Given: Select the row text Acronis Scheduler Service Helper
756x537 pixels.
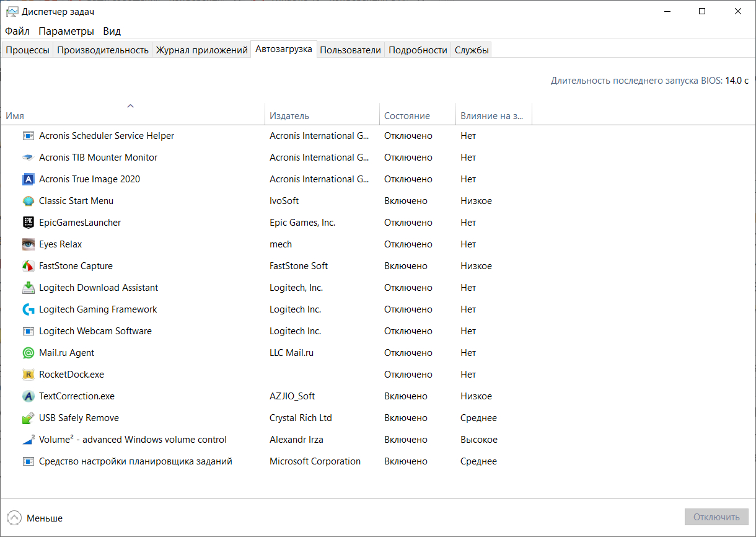Looking at the screenshot, I should 107,136.
